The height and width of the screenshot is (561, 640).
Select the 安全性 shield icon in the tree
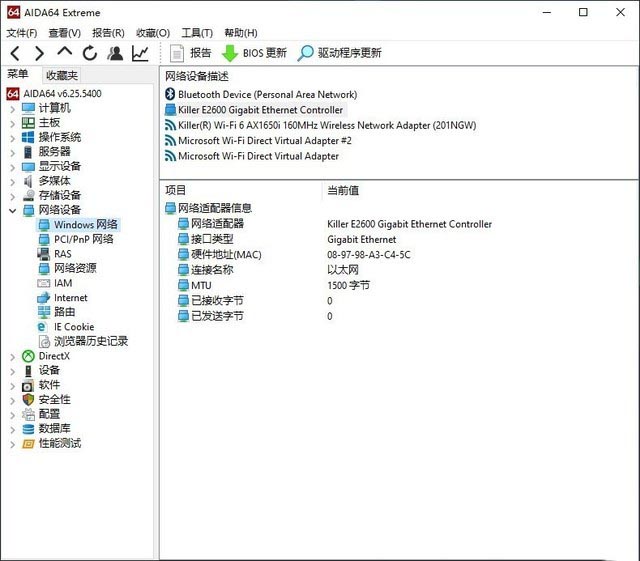point(28,399)
